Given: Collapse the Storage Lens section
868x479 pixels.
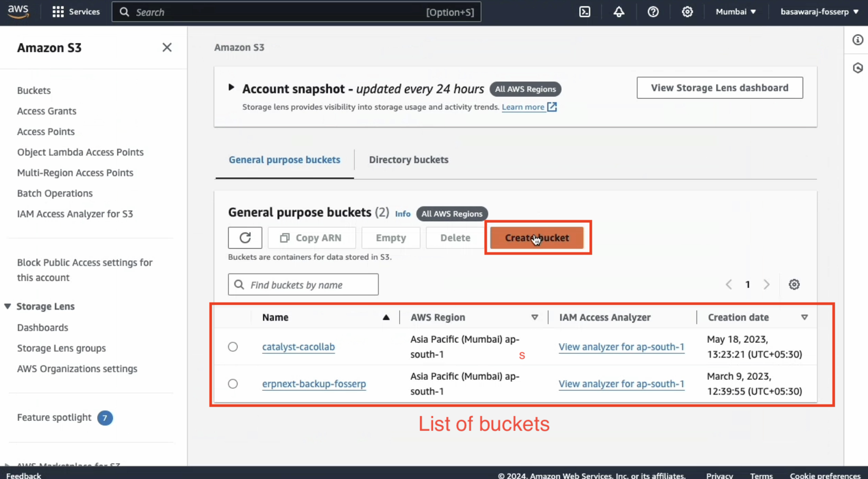Looking at the screenshot, I should click(7, 306).
